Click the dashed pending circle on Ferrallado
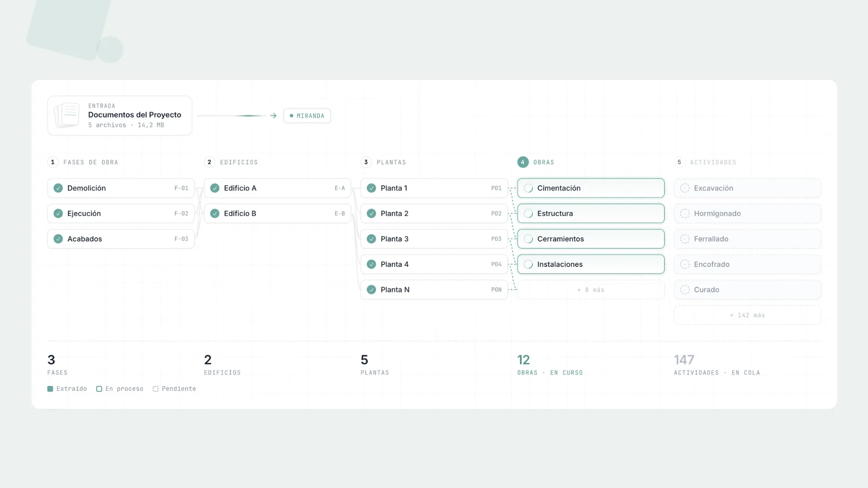This screenshot has height=488, width=868. pyautogui.click(x=685, y=239)
